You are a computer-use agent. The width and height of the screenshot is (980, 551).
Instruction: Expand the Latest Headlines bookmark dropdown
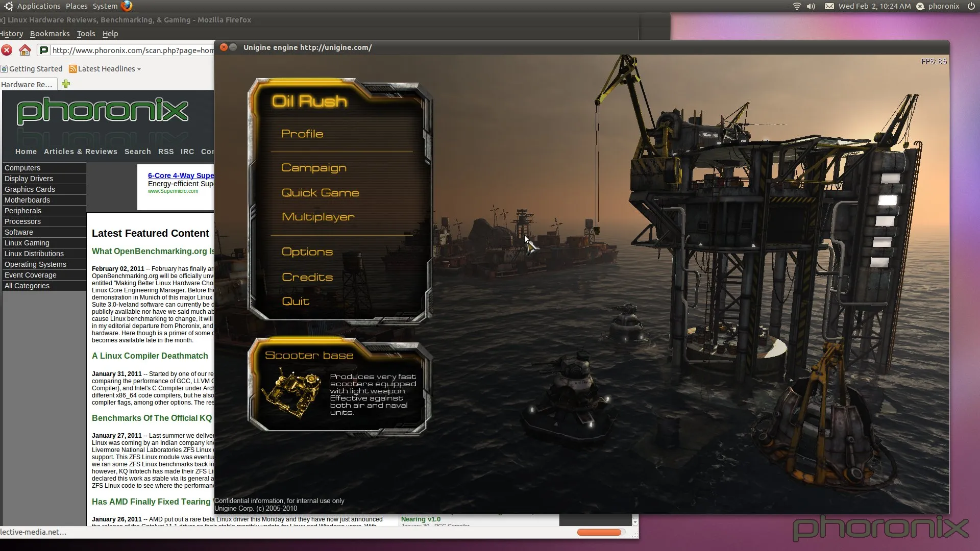pyautogui.click(x=139, y=69)
